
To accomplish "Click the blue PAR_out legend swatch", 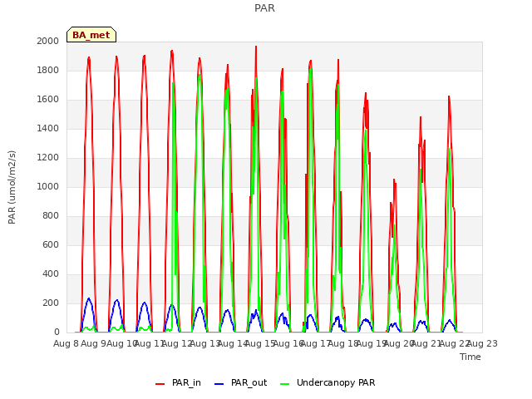I will [219, 384].
